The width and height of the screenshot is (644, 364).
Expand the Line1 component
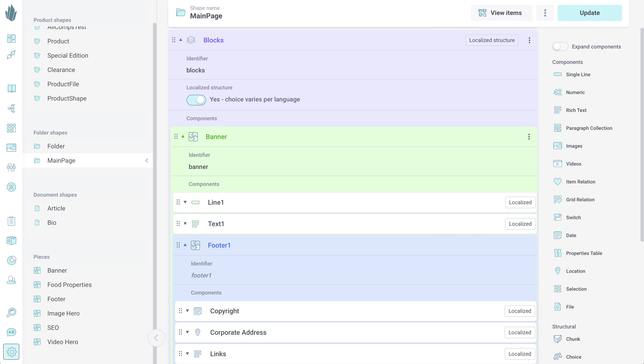click(185, 202)
